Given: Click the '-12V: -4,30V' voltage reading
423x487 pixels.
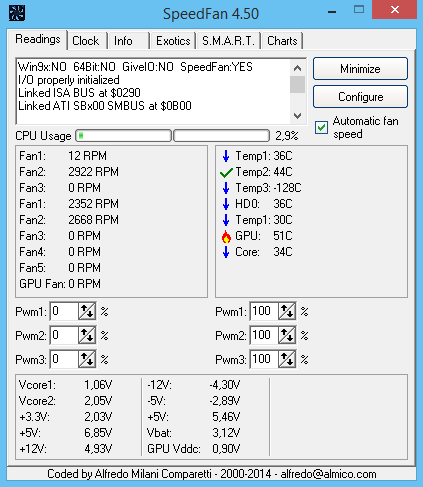Looking at the screenshot, I should [x=194, y=385].
